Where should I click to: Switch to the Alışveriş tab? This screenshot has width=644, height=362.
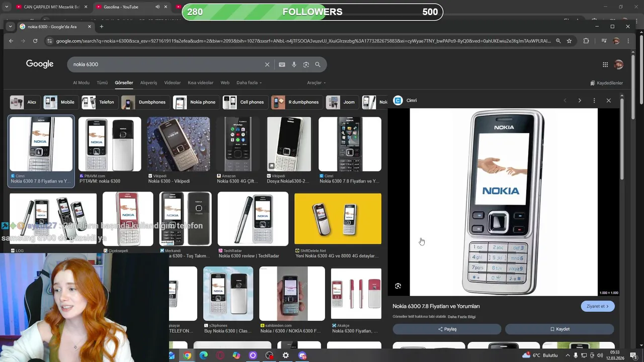coord(148,82)
